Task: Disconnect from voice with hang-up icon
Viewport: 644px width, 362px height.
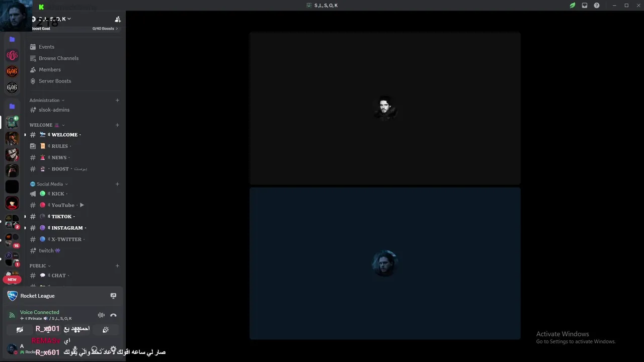Action: click(113, 315)
